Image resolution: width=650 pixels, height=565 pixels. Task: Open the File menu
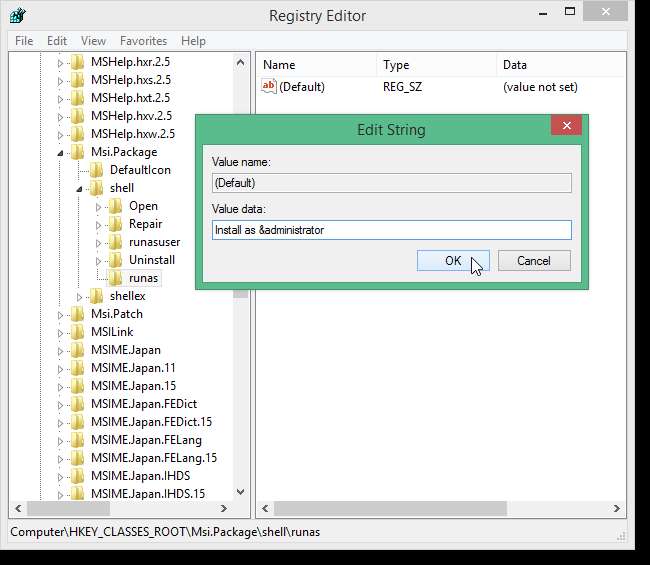pos(24,41)
